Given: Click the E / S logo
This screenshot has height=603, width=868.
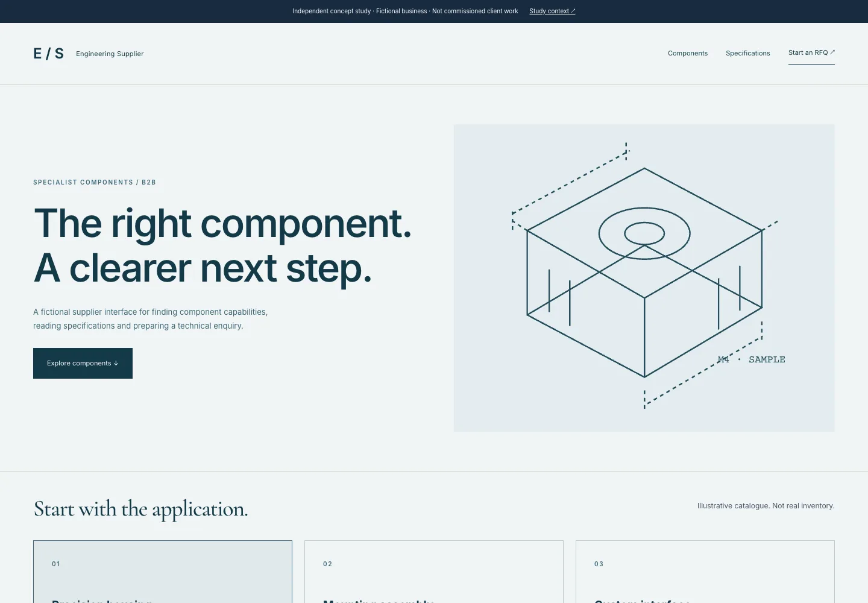Looking at the screenshot, I should coord(48,54).
